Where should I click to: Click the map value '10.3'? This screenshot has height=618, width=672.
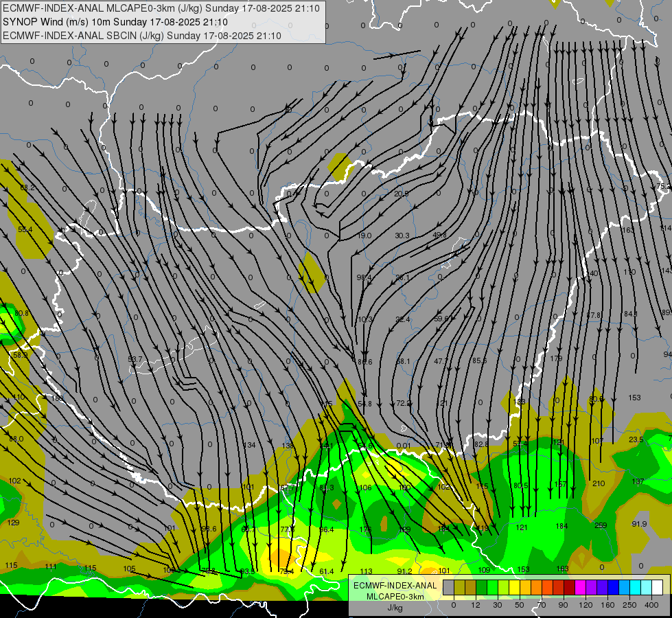pyautogui.click(x=365, y=319)
